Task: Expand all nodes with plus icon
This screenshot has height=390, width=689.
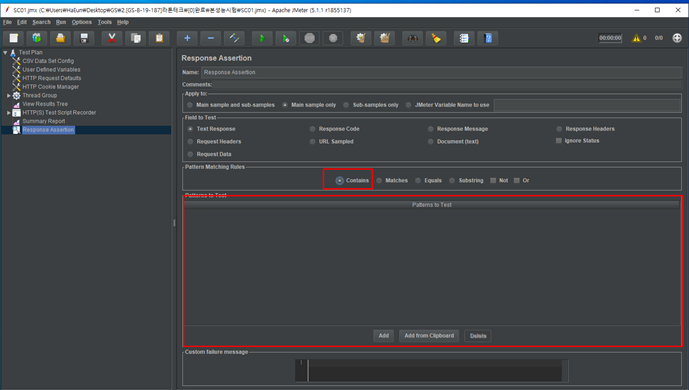Action: [x=187, y=38]
